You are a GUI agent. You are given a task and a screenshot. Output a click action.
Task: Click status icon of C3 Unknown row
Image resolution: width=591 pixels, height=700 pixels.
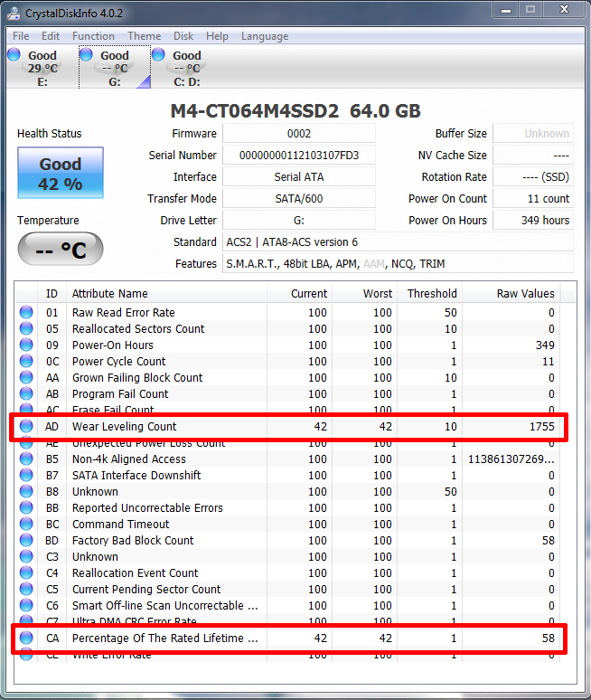(26, 557)
